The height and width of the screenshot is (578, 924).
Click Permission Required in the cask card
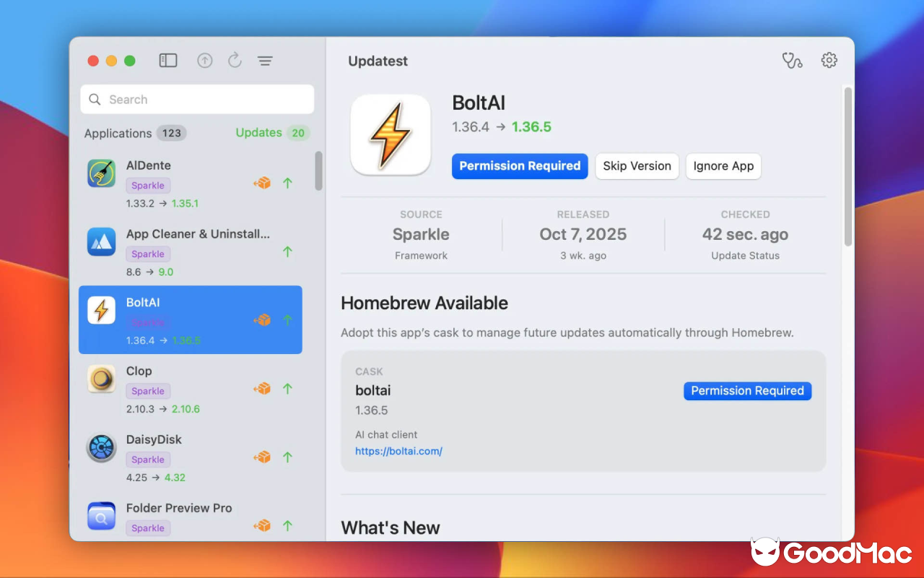coord(747,391)
